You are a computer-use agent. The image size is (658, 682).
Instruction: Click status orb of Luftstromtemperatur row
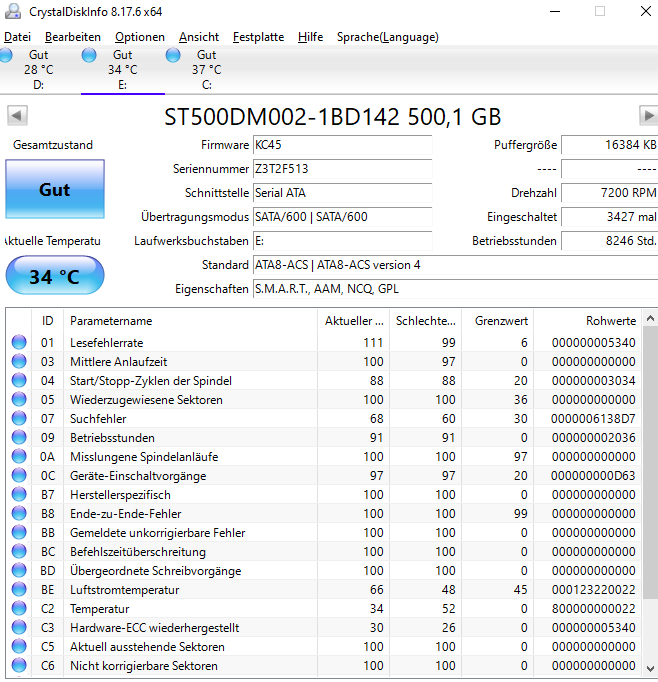(x=19, y=589)
